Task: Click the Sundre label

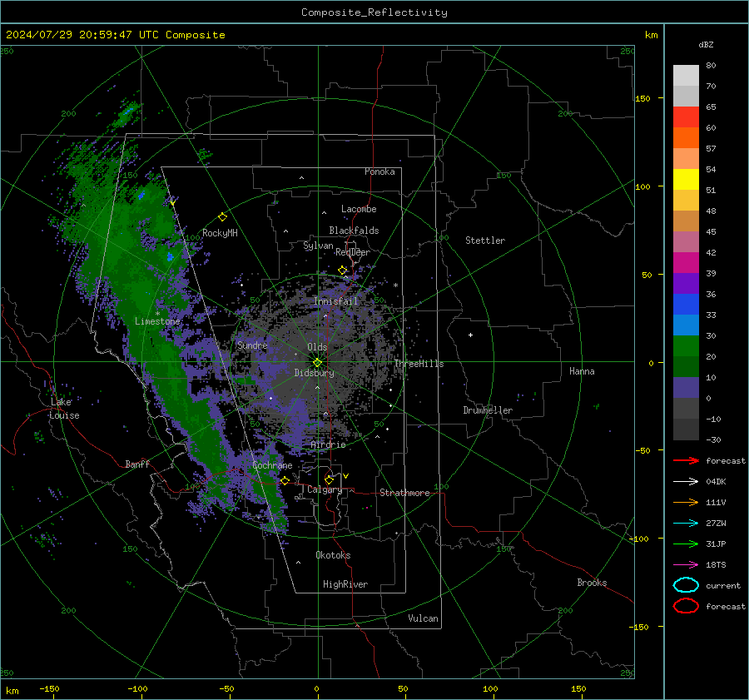Action: (252, 345)
